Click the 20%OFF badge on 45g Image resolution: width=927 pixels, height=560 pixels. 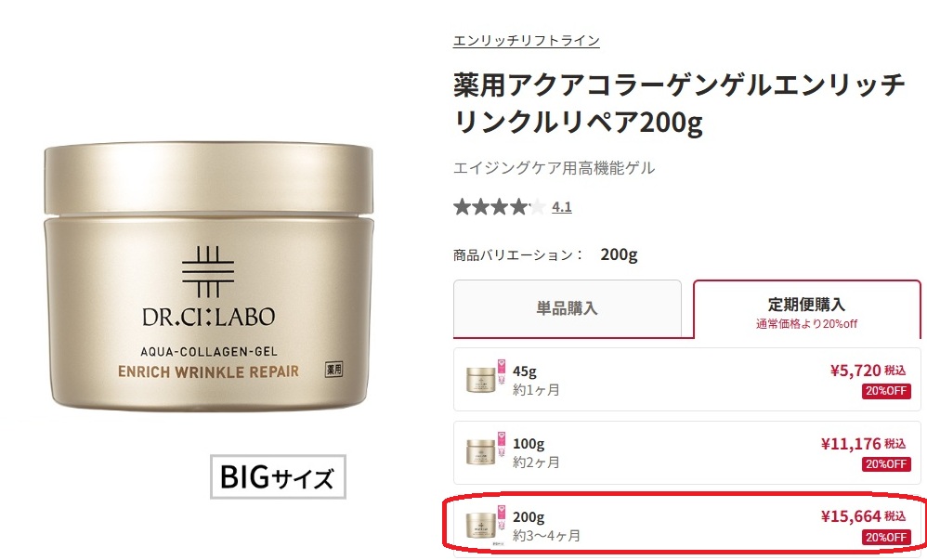tap(885, 391)
